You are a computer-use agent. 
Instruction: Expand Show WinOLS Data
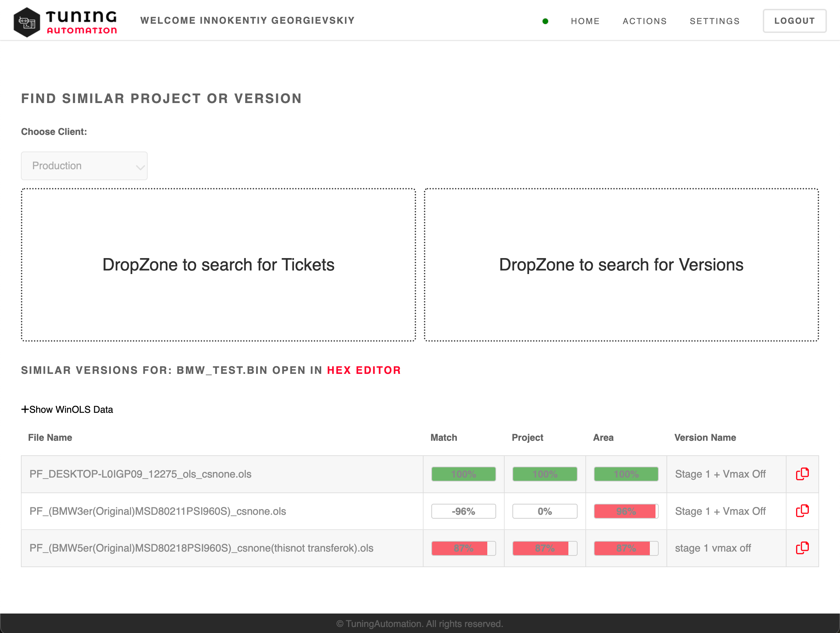[67, 409]
